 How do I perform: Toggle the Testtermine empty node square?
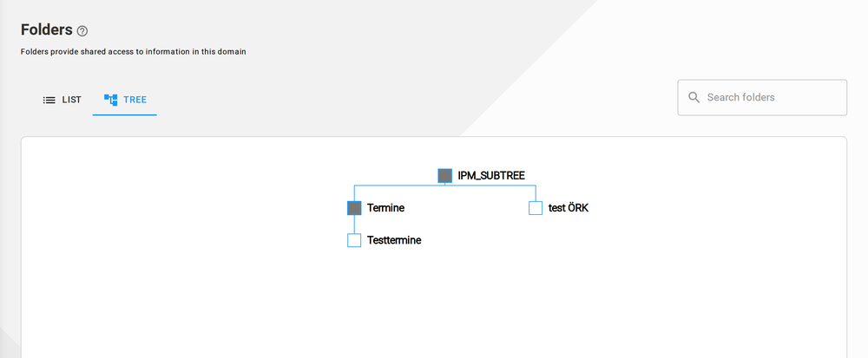pos(354,240)
